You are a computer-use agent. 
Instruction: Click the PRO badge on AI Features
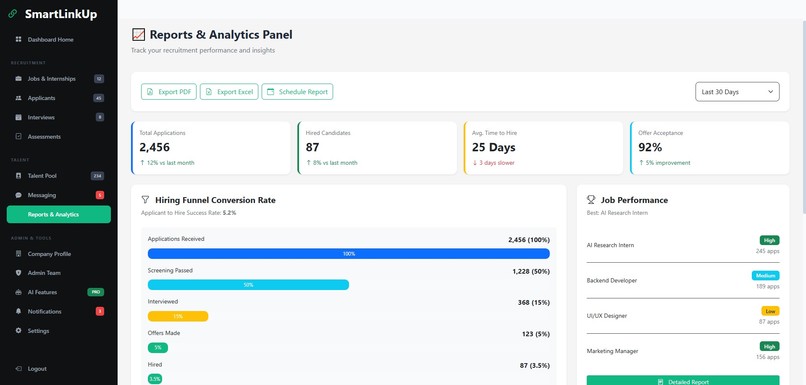pyautogui.click(x=96, y=292)
